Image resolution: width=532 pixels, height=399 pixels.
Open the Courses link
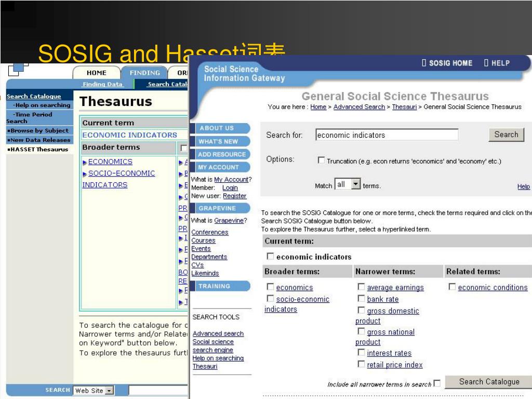pyautogui.click(x=203, y=240)
